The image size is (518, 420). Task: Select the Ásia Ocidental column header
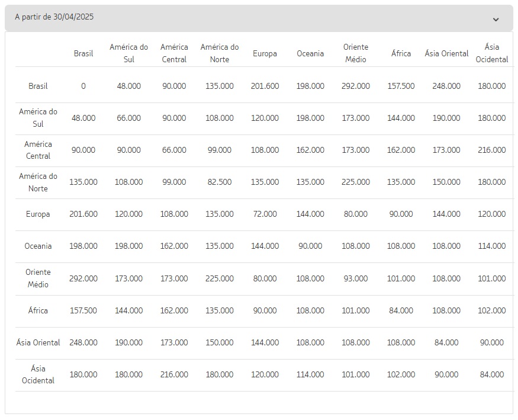(491, 53)
